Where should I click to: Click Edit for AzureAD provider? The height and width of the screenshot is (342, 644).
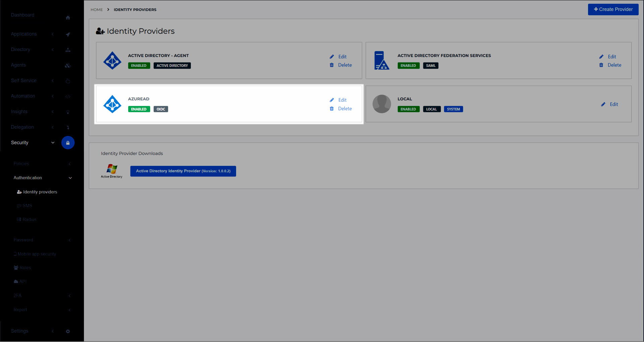[x=342, y=100]
